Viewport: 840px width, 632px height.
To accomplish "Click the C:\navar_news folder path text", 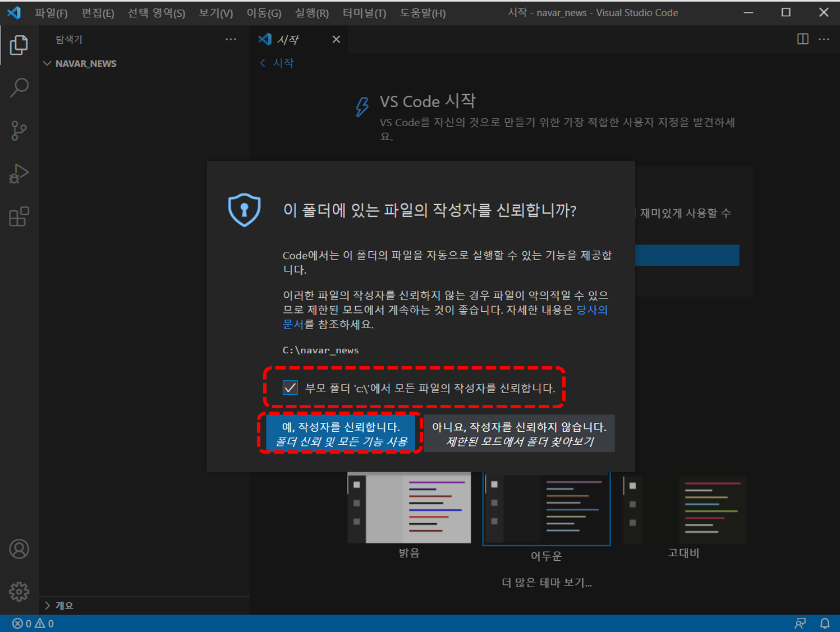I will [x=320, y=350].
